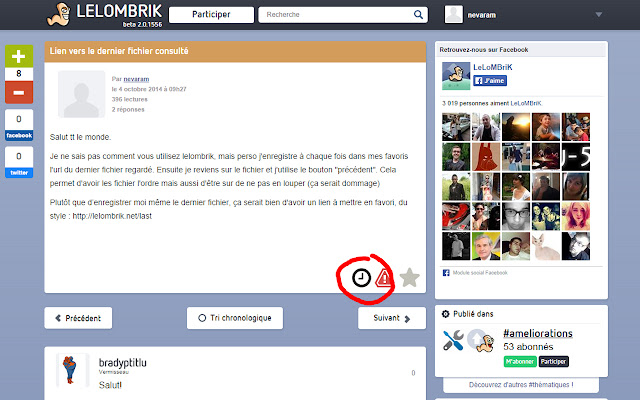This screenshot has width=640, height=400.
Task: Add post to favorites with star
Action: [x=409, y=278]
